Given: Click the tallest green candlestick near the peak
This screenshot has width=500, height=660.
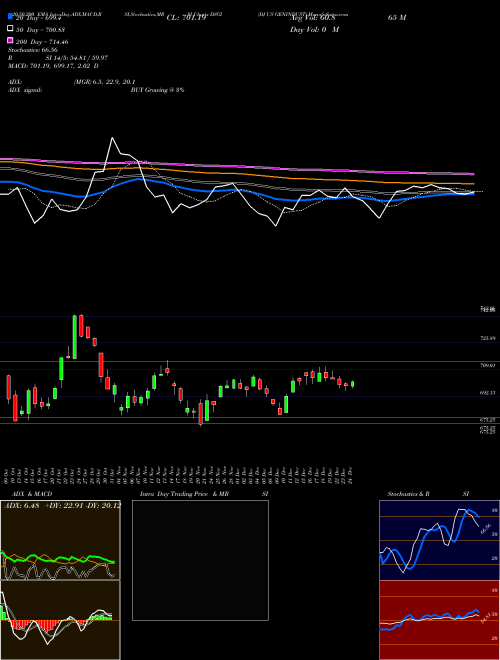Looking at the screenshot, I should (74, 337).
